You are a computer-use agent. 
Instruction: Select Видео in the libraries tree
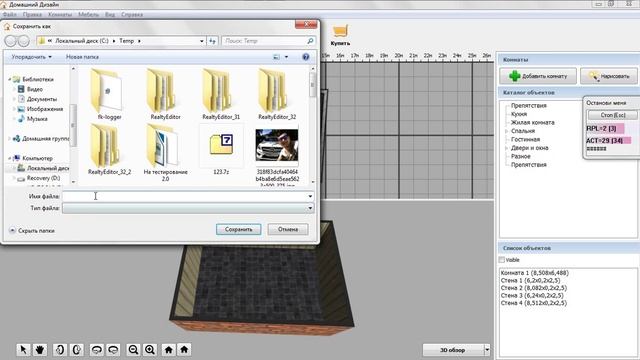coord(34,89)
